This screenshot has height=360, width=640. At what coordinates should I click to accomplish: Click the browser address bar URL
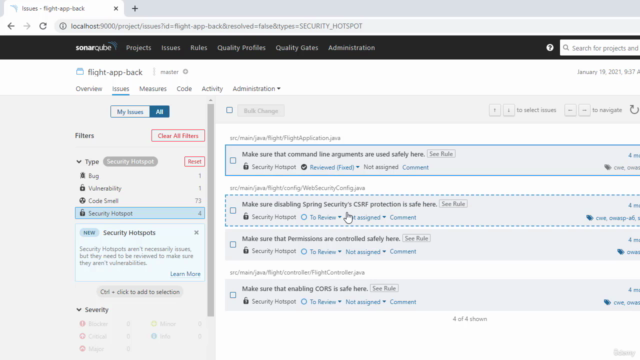[216, 26]
